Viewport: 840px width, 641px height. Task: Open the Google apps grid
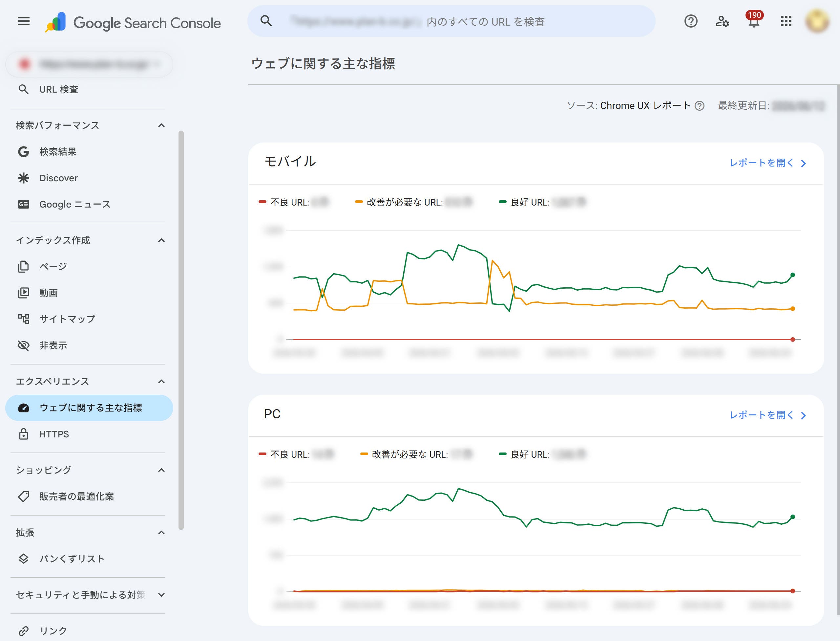(x=786, y=21)
